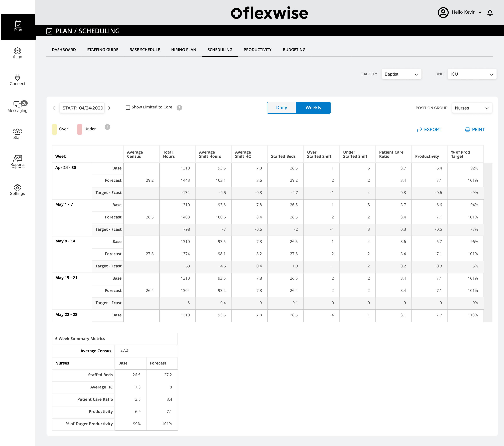Click the May 8 - 14 week label
Viewport: 504px width, 446px height.
(x=65, y=241)
